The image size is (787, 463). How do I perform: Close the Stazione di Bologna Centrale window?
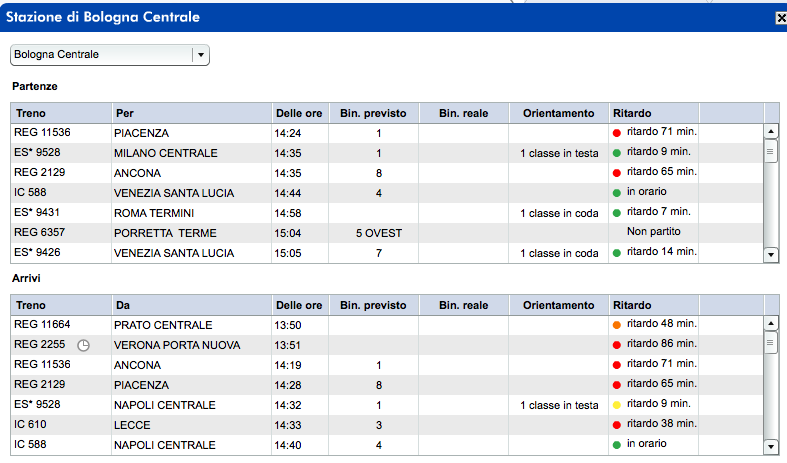[x=780, y=17]
